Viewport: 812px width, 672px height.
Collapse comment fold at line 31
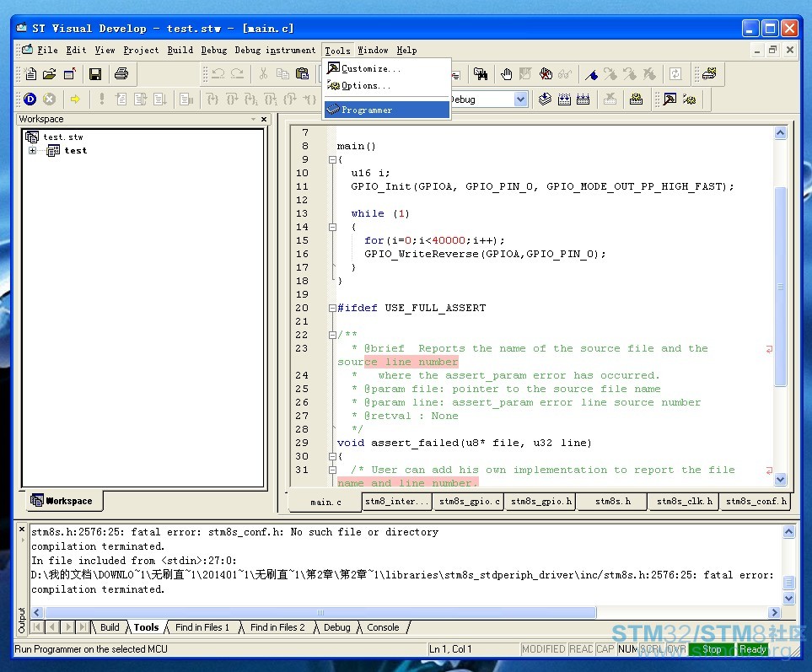point(332,470)
